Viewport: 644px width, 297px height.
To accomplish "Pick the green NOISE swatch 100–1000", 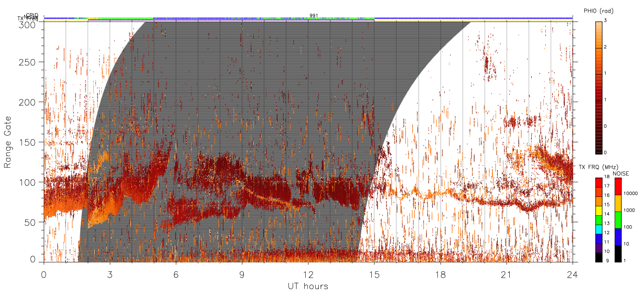I will click(618, 220).
